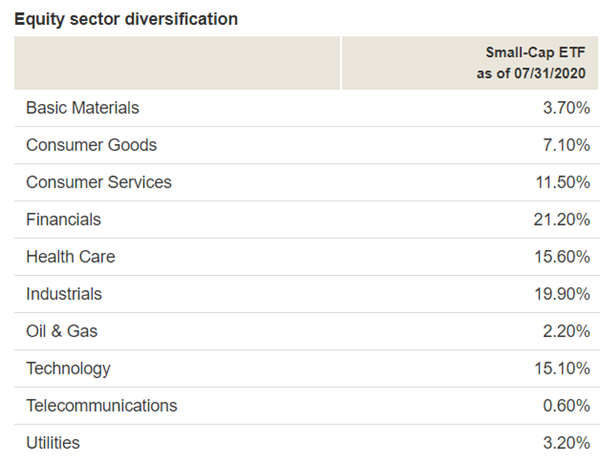Click the 3.70% Basic Materials value
The image size is (600, 463).
(563, 108)
